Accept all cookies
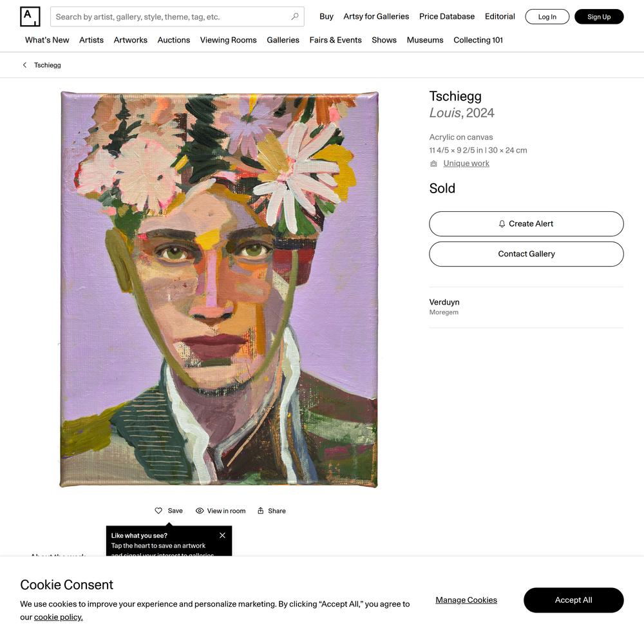 point(573,600)
